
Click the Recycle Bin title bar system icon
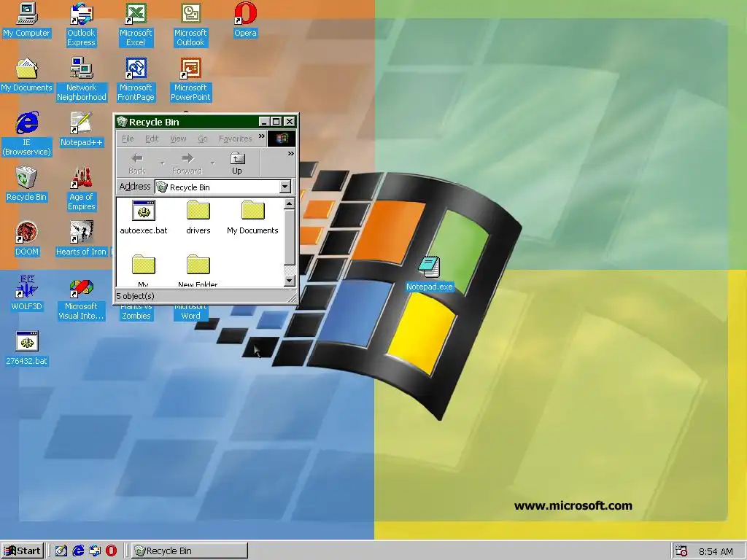(x=122, y=122)
